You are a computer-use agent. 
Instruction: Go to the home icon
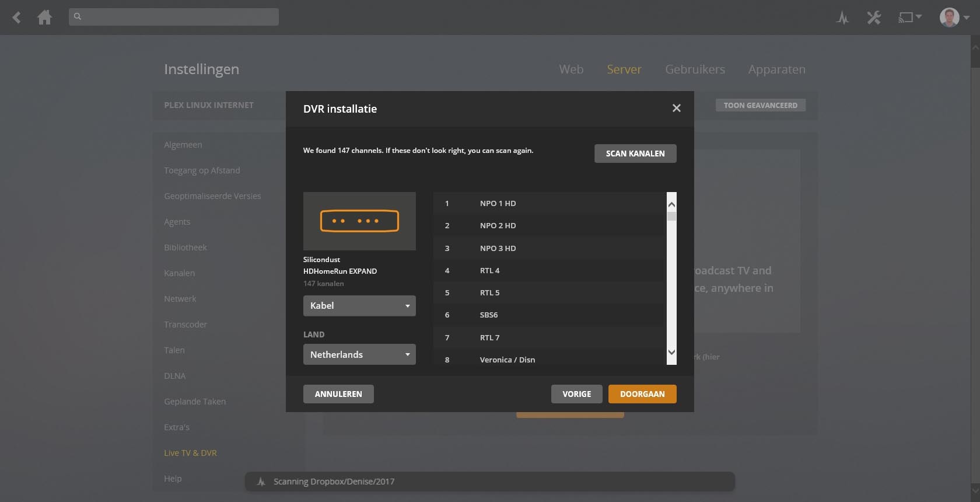coord(44,18)
